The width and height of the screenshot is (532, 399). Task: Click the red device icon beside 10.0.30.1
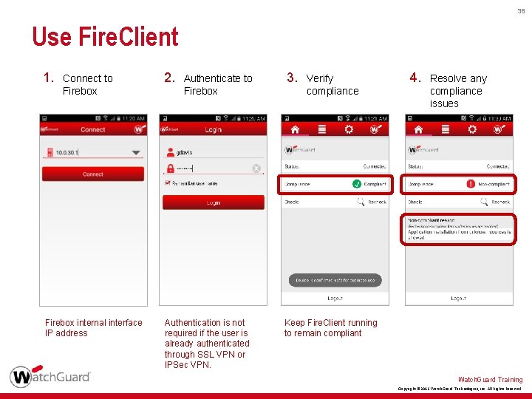[x=50, y=152]
